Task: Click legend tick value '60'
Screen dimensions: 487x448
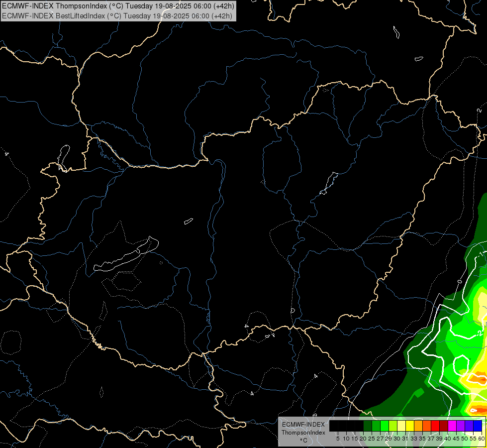Action: pyautogui.click(x=482, y=439)
